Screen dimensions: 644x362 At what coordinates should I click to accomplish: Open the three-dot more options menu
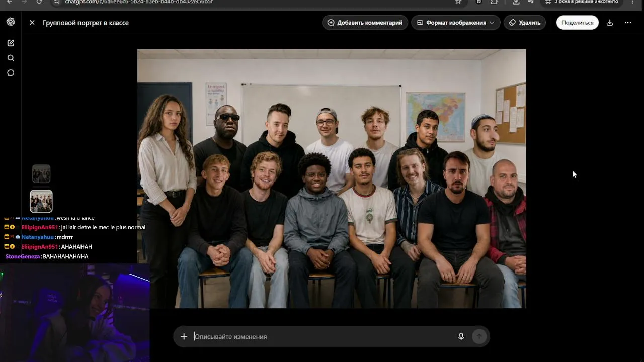point(628,23)
